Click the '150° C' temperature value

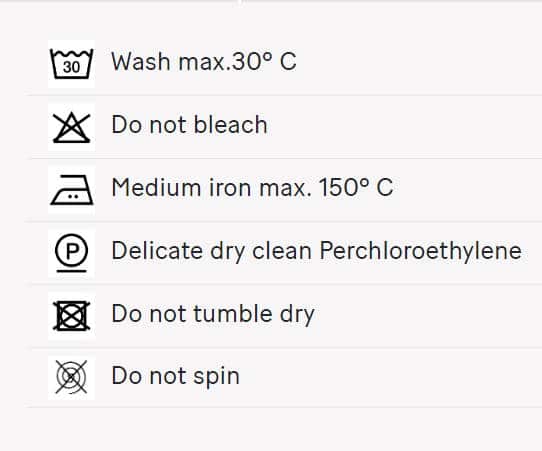[x=356, y=188]
